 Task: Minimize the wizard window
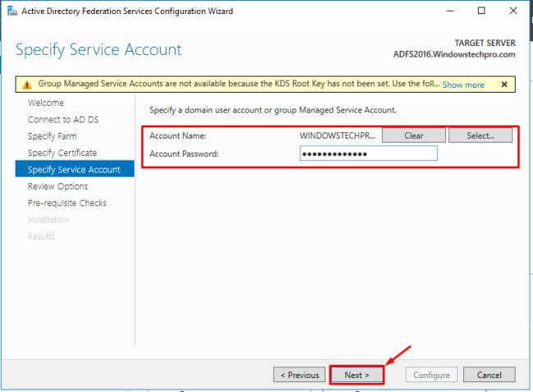point(450,11)
